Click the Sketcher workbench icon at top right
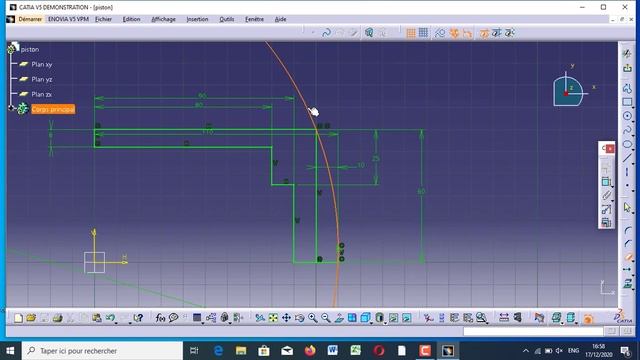The width and height of the screenshot is (640, 360). click(627, 53)
